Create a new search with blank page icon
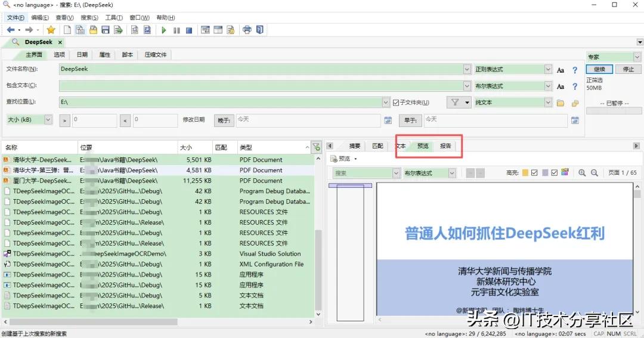 tap(67, 30)
